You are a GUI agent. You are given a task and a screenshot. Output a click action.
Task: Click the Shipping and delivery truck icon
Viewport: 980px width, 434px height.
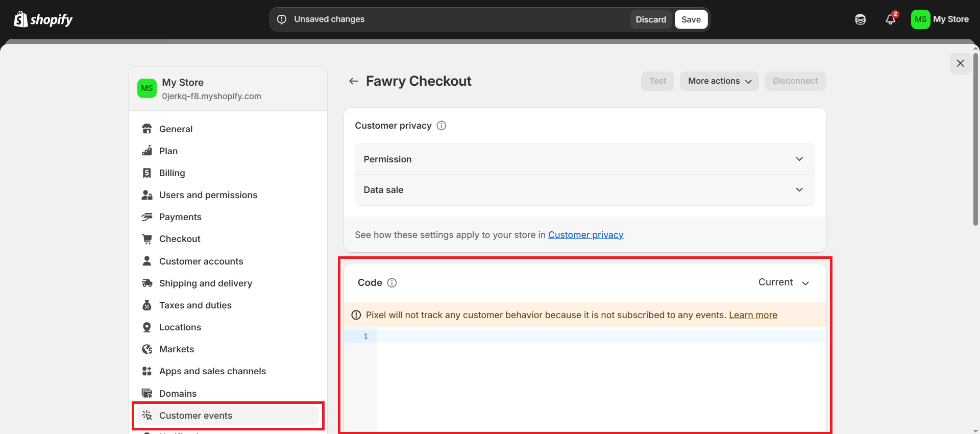(x=147, y=283)
